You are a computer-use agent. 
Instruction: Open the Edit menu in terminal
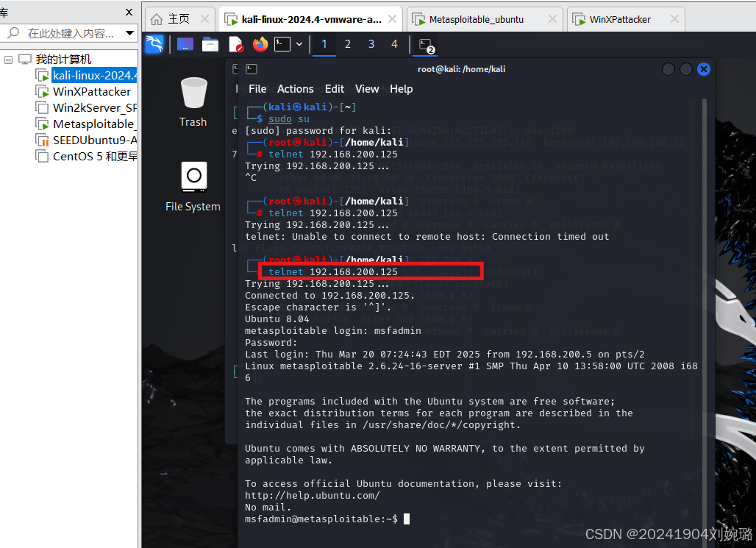pyautogui.click(x=334, y=89)
